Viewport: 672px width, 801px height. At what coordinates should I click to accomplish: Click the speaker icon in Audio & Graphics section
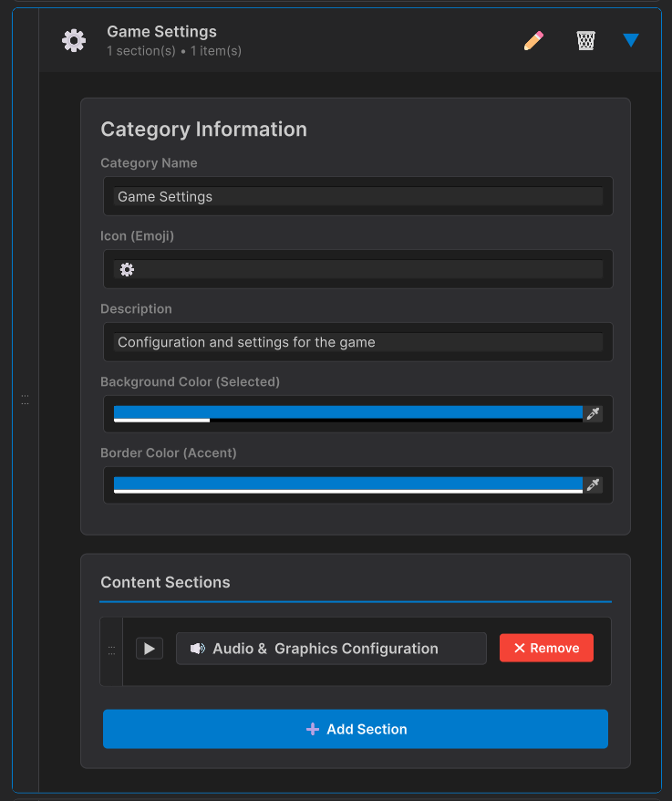click(197, 649)
